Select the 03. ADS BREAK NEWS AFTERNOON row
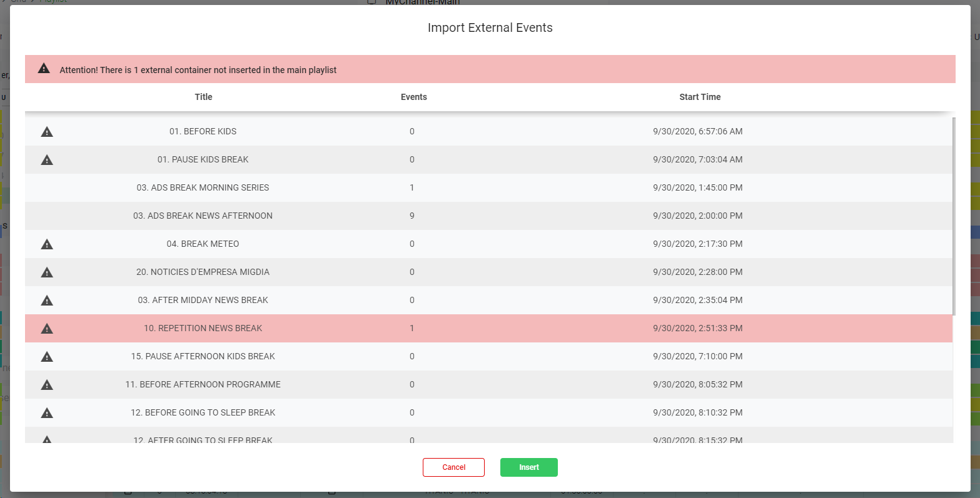Image resolution: width=980 pixels, height=498 pixels. (203, 216)
